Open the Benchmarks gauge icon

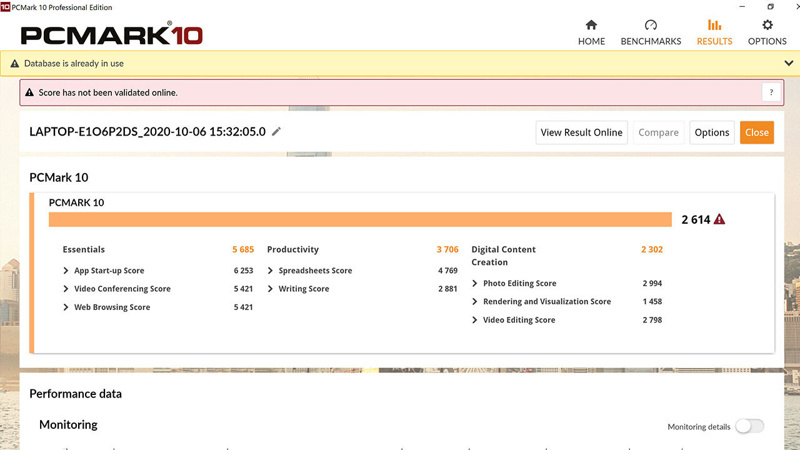651,24
